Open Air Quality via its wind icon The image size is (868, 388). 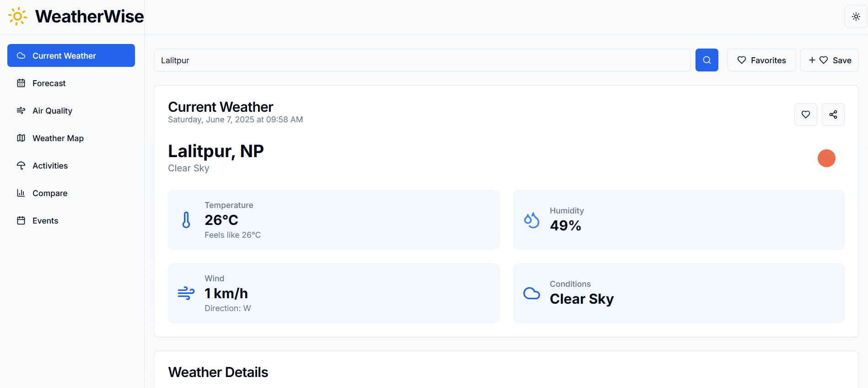coord(21,110)
